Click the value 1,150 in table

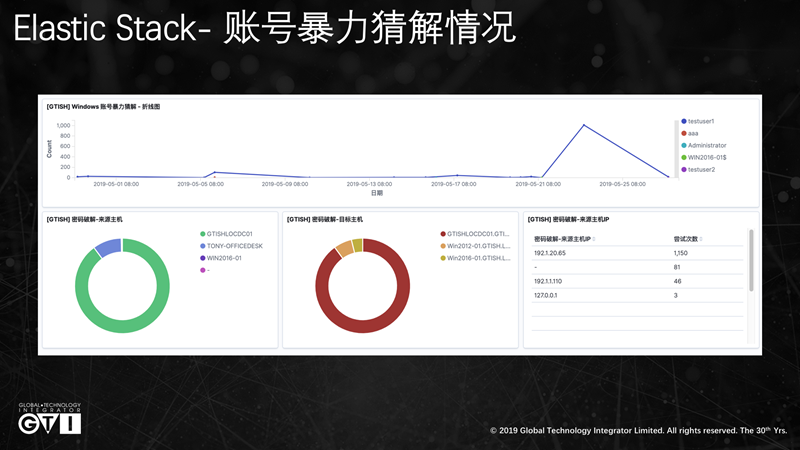coord(681,253)
